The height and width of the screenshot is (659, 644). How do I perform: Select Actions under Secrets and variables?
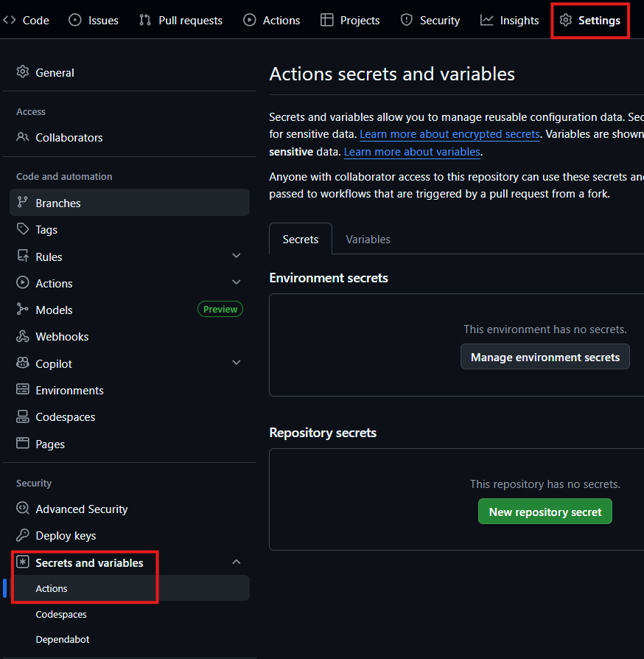click(130, 588)
